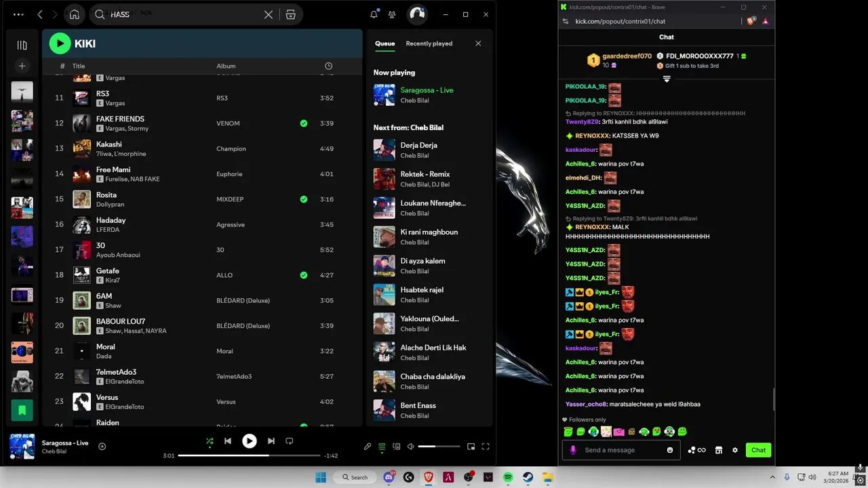Open Discord from the taskbar
Image resolution: width=868 pixels, height=488 pixels.
click(390, 477)
